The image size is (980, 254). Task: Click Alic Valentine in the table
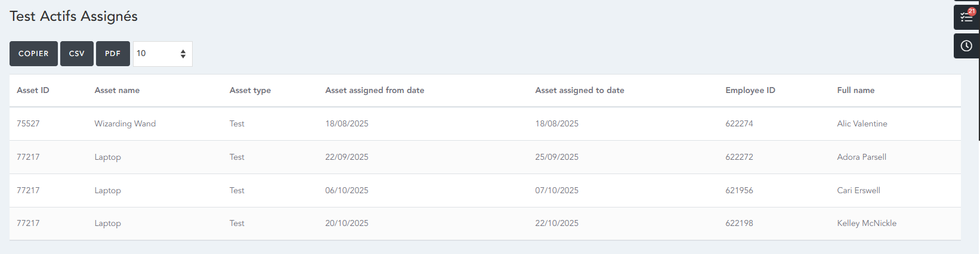click(x=862, y=124)
